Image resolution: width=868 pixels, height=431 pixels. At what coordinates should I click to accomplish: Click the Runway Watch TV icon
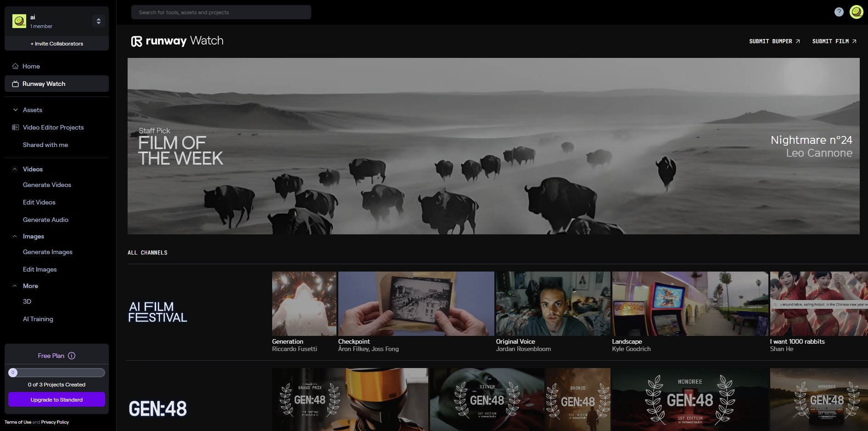pyautogui.click(x=16, y=84)
